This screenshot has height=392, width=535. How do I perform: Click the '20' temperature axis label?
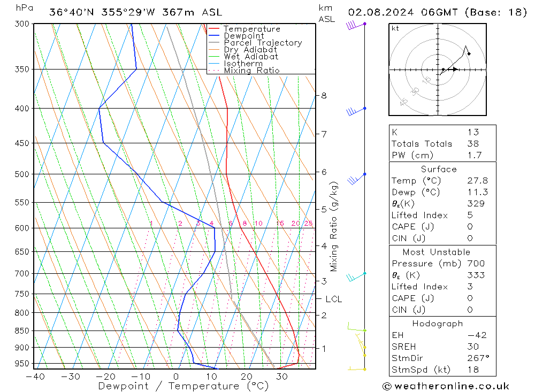click(x=246, y=376)
